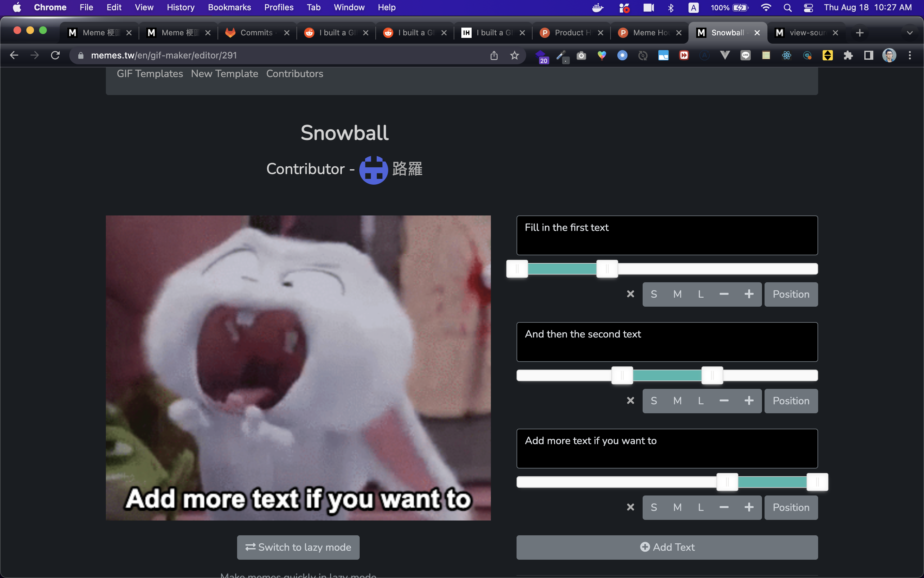The image size is (924, 578).
Task: Click the 'And then the second text' field
Action: click(667, 342)
